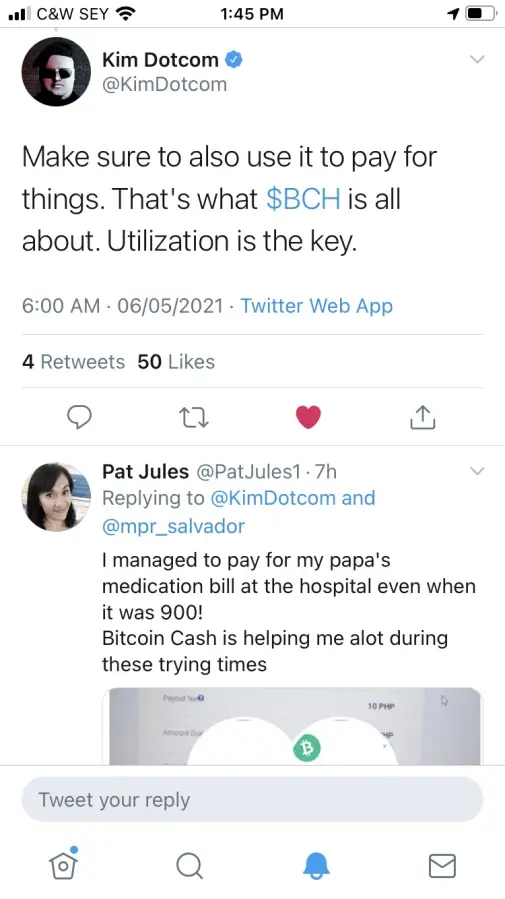Open the Twitter Web App link
Image resolution: width=505 pixels, height=899 pixels.
316,306
